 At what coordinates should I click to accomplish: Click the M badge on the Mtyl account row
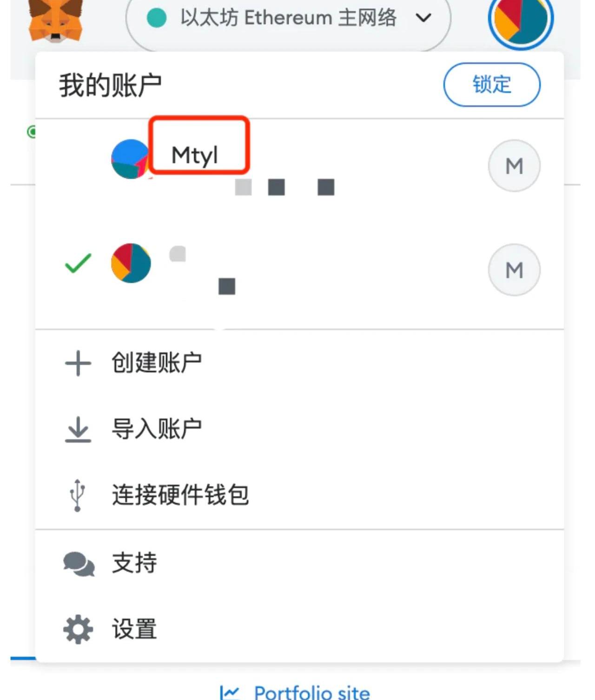tap(514, 166)
